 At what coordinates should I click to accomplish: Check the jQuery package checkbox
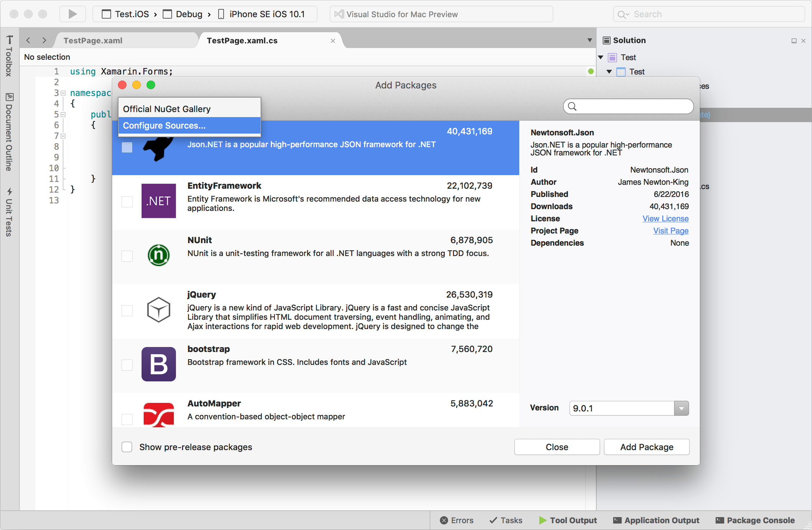click(x=127, y=310)
